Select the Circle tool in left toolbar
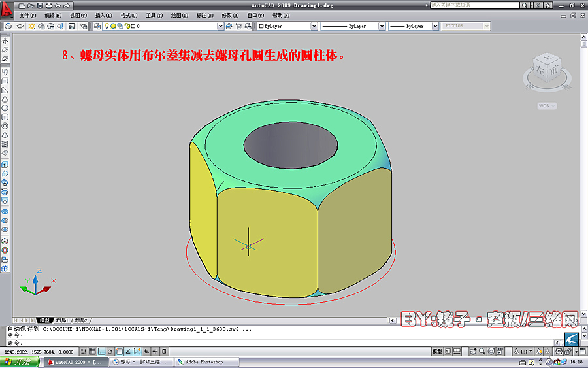Viewport: 588px width, 368px height. click(5, 108)
